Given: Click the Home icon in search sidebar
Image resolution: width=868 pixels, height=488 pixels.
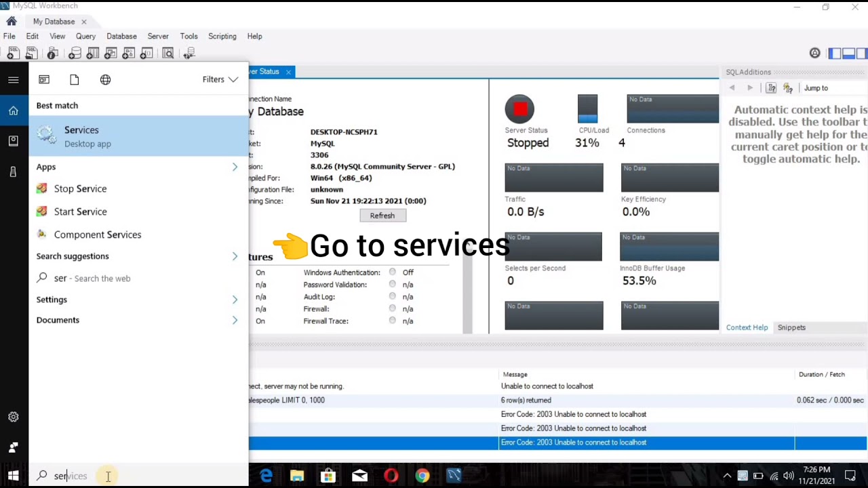Looking at the screenshot, I should pyautogui.click(x=14, y=111).
